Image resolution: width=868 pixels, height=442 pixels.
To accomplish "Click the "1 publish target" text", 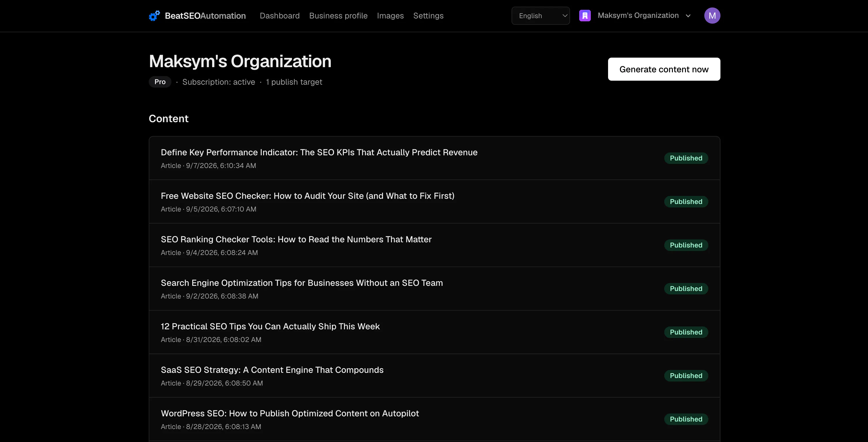I will click(x=294, y=82).
